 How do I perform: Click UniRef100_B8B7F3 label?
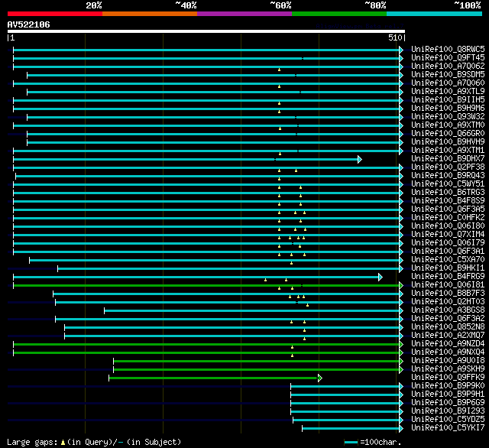(x=448, y=294)
